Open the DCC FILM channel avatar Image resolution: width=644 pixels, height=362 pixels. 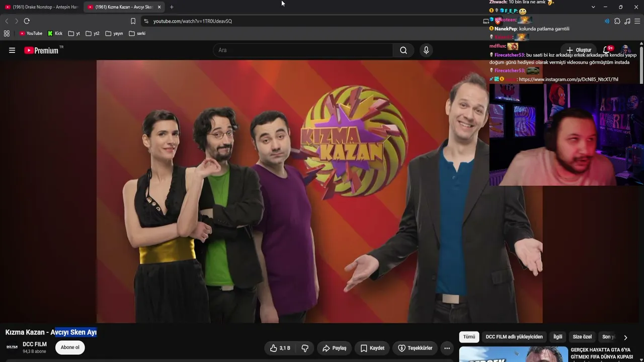point(12,347)
